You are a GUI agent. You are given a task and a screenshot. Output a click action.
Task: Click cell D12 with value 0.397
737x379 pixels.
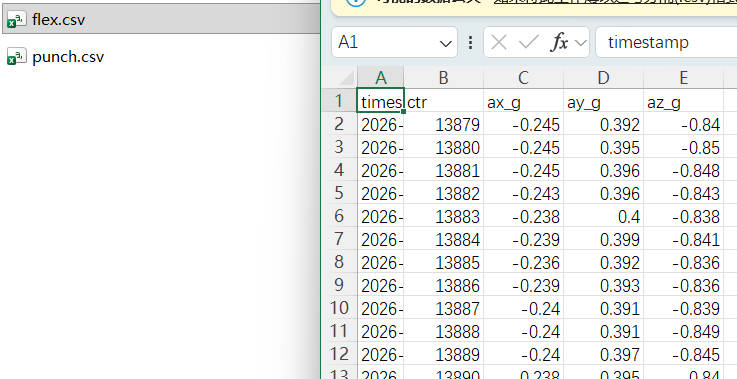click(x=603, y=355)
